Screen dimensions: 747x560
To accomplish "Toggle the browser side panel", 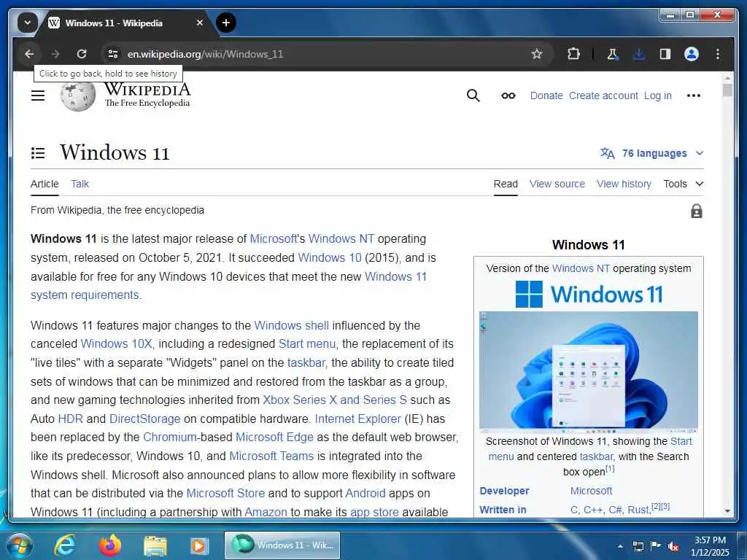I will (665, 54).
